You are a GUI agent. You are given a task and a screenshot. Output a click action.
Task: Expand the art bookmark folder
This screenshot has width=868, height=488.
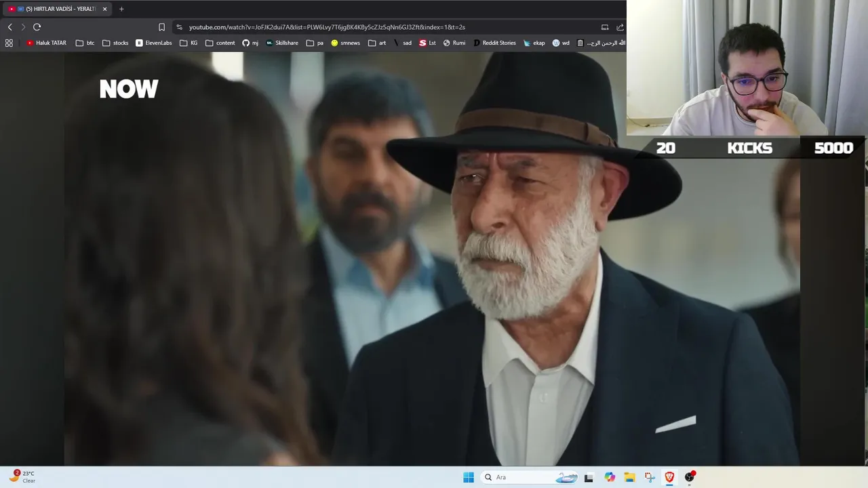377,43
